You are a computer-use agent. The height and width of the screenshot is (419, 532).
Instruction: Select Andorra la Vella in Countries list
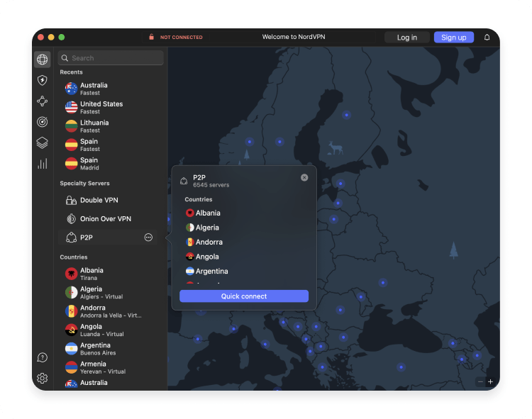pyautogui.click(x=109, y=311)
